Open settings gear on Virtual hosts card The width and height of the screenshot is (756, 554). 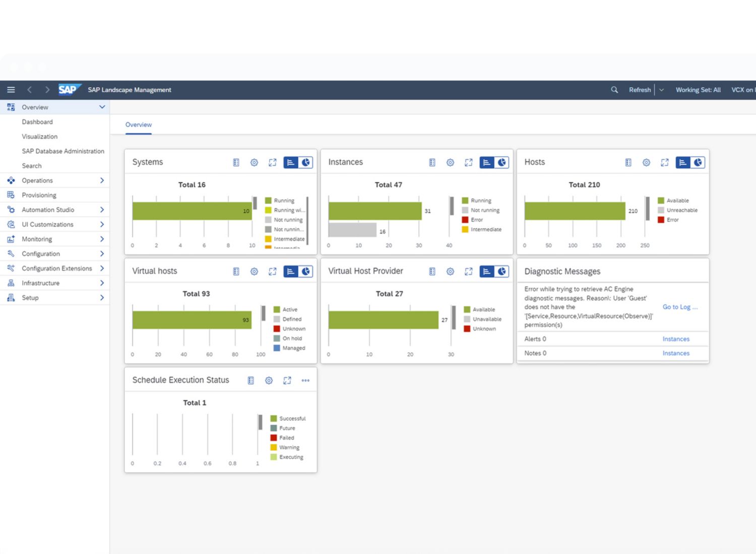coord(254,271)
